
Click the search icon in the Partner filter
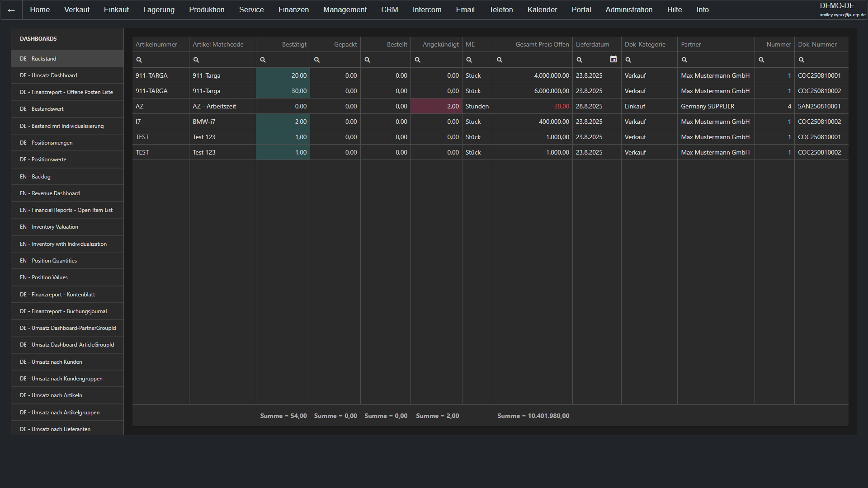(684, 60)
